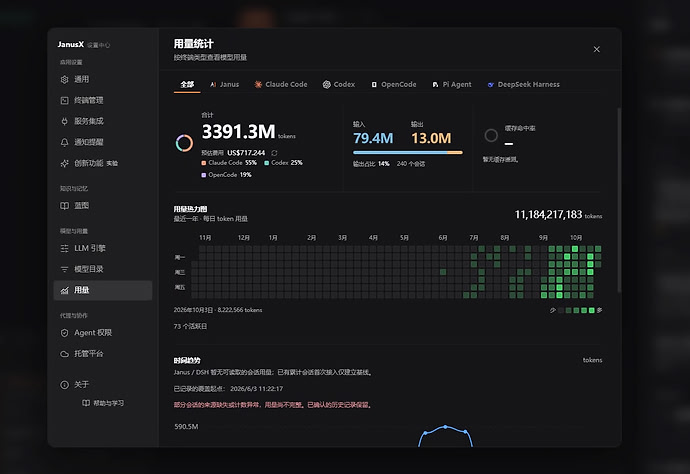Click the 590.5M trend line chart curve
This screenshot has height=474, width=690.
point(445,436)
